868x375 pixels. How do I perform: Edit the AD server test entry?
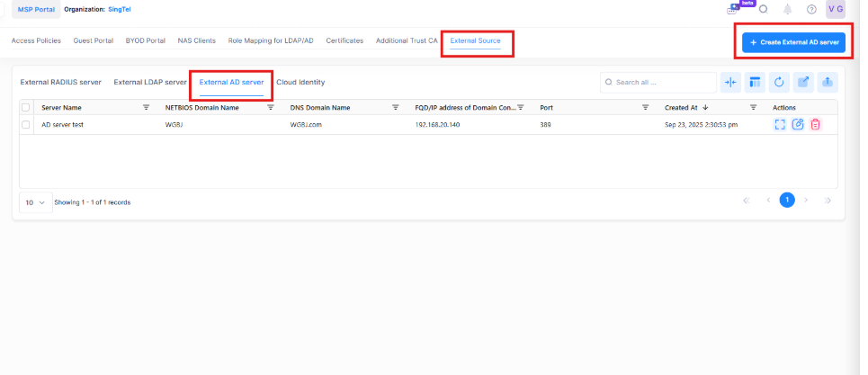point(798,124)
